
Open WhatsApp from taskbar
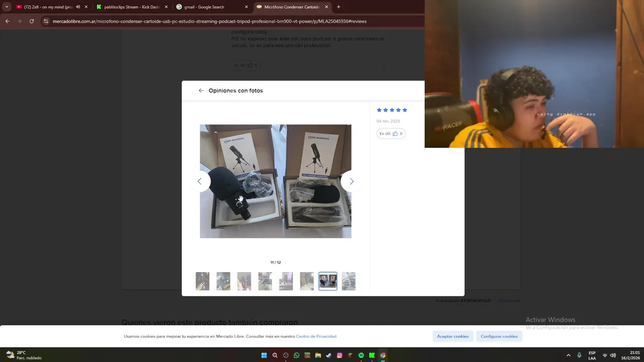(x=296, y=355)
